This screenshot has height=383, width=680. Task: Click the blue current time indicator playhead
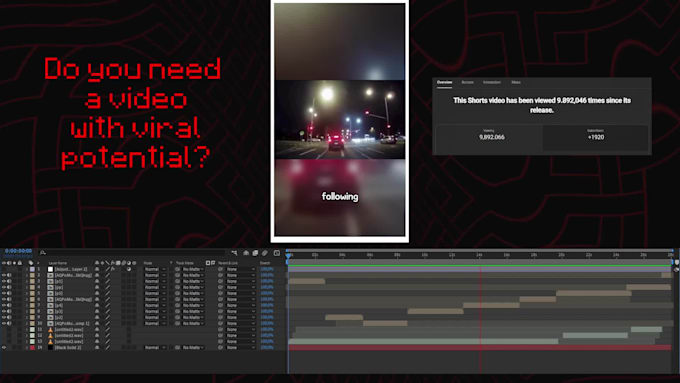(288, 256)
